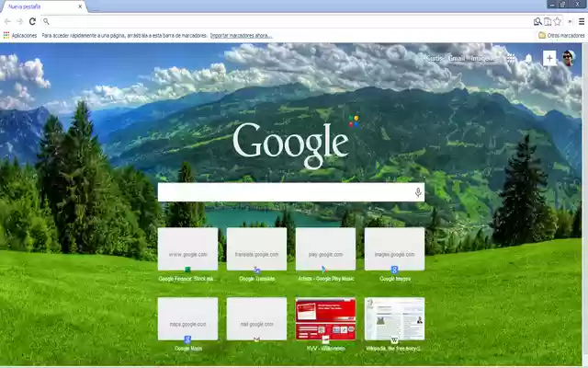Click the vertical scrollbar
Image resolution: width=588 pixels, height=368 pixels.
(x=584, y=202)
